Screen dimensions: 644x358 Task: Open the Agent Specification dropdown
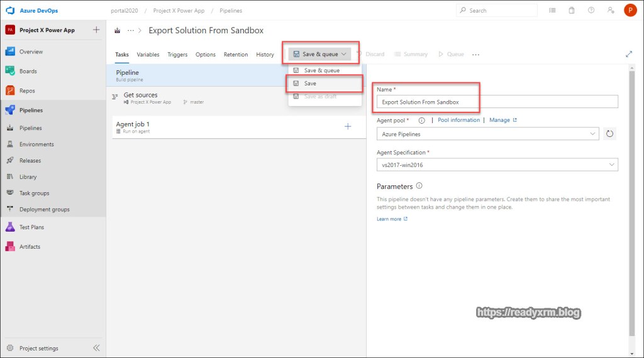point(612,165)
